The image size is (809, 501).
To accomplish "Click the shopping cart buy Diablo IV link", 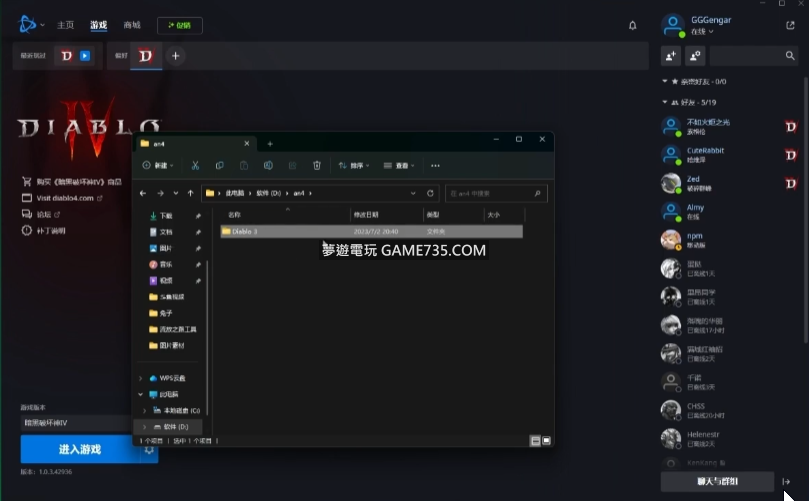I will tap(72, 182).
